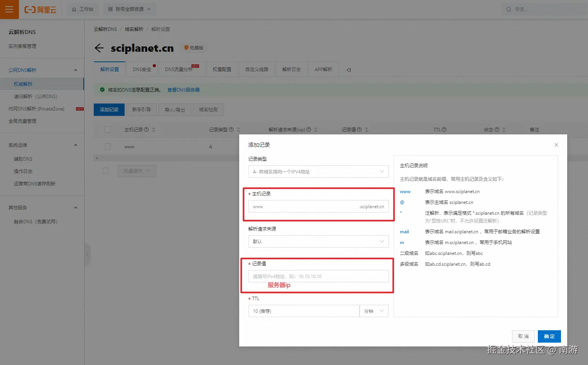The height and width of the screenshot is (365, 588).
Task: Select 递归解析 (公共DNS) in sidebar
Action: [35, 96]
